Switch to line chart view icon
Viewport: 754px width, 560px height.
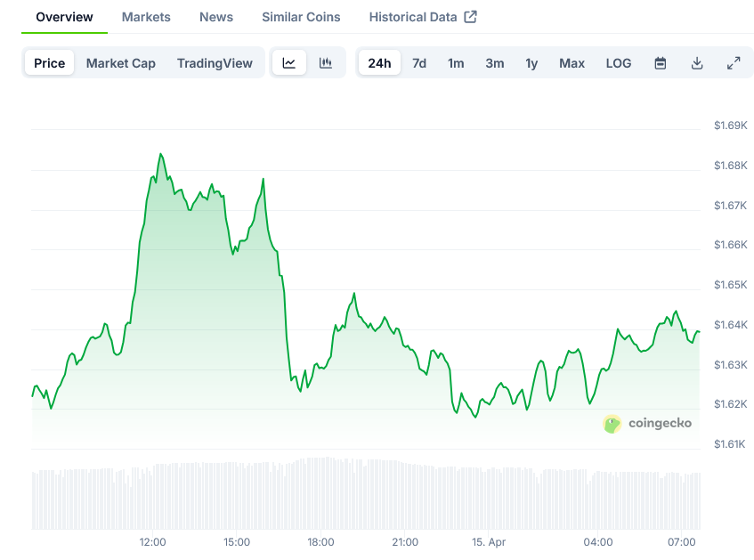[289, 63]
